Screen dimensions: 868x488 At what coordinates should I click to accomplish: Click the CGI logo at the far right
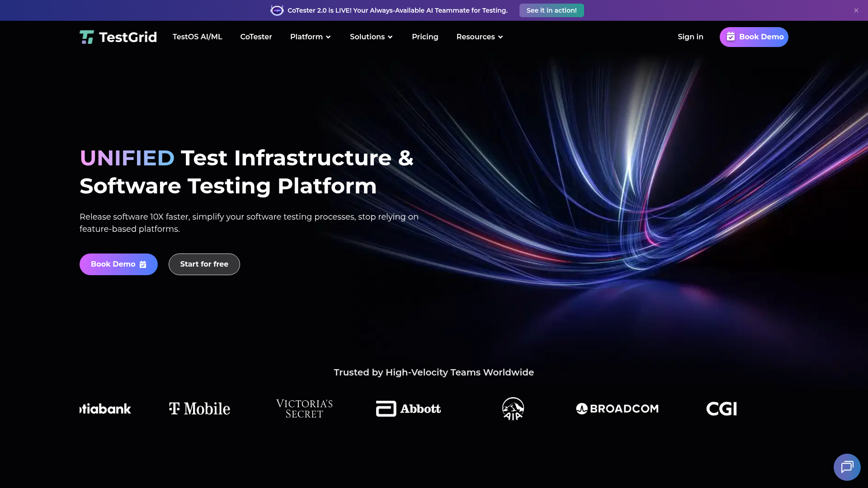[x=722, y=408]
